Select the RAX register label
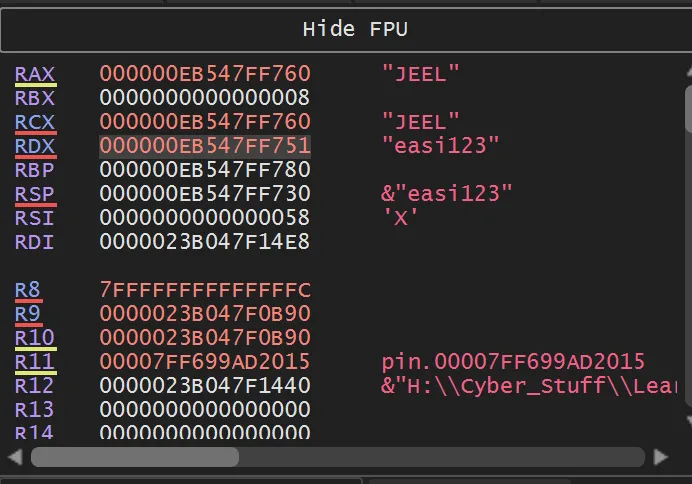This screenshot has height=484, width=692. pos(35,74)
